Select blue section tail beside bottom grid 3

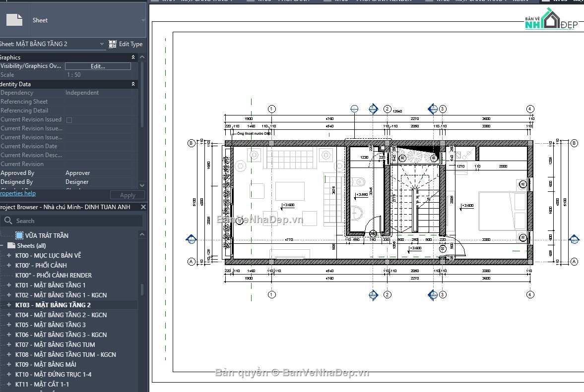click(x=433, y=295)
